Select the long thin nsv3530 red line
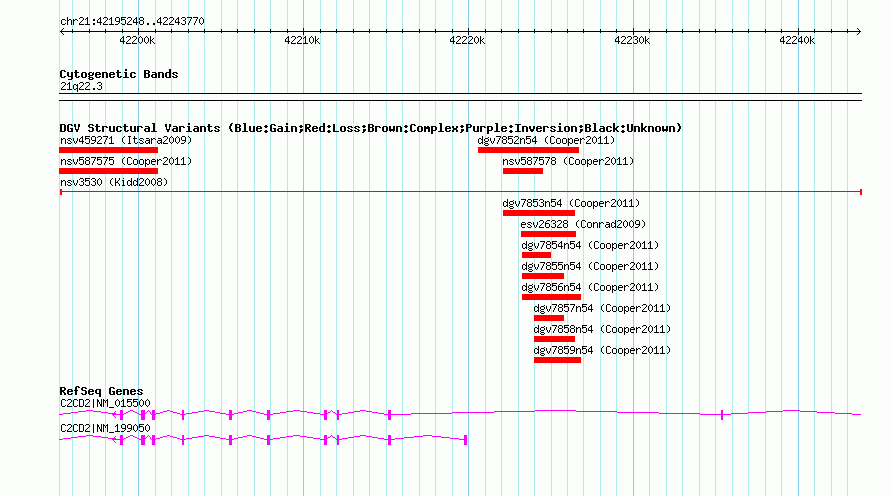Viewport: 890px width, 496px height. (460, 192)
